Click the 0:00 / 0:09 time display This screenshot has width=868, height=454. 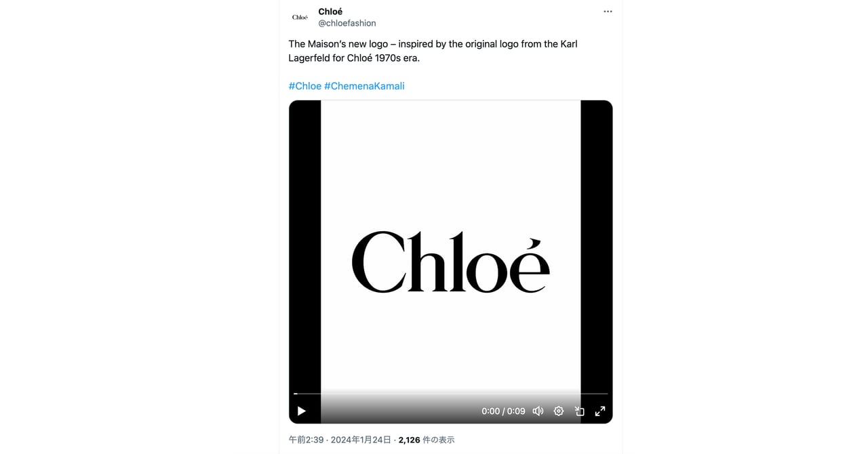[503, 411]
